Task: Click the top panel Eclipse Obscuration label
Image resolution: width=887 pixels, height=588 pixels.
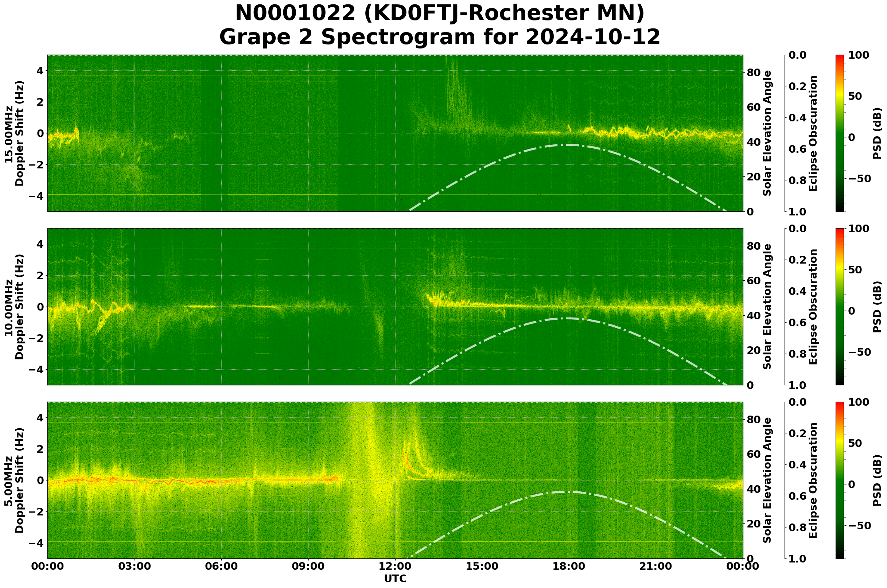Action: pyautogui.click(x=812, y=133)
